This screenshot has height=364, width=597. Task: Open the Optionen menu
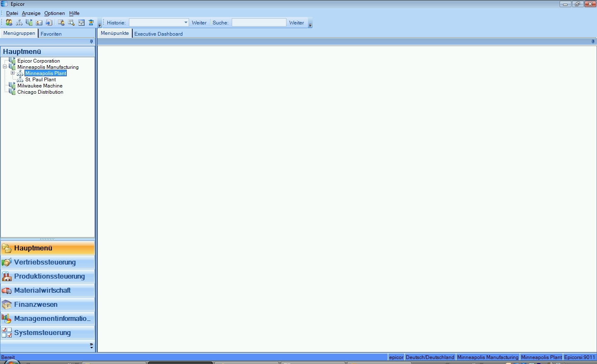55,13
